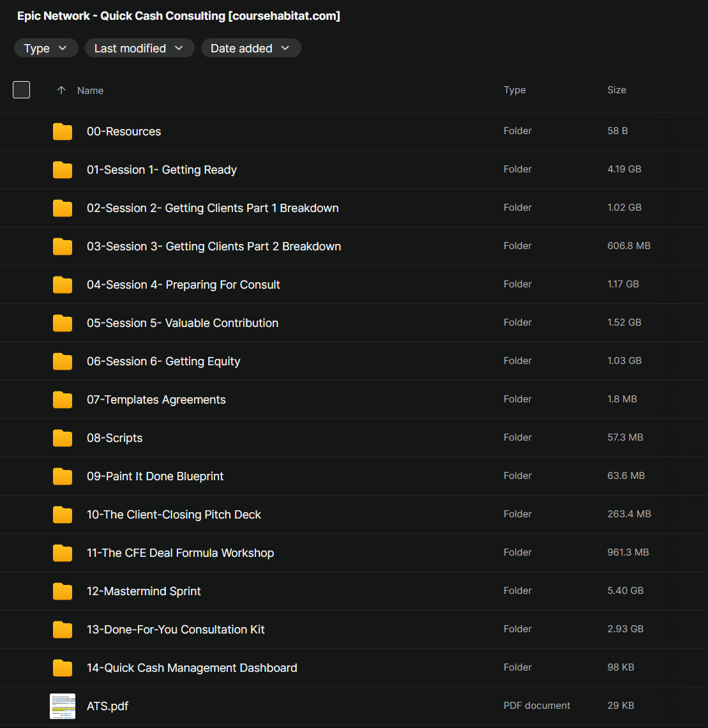The height and width of the screenshot is (728, 708).
Task: Open the ATS.pdf document thumbnail
Action: [x=63, y=706]
